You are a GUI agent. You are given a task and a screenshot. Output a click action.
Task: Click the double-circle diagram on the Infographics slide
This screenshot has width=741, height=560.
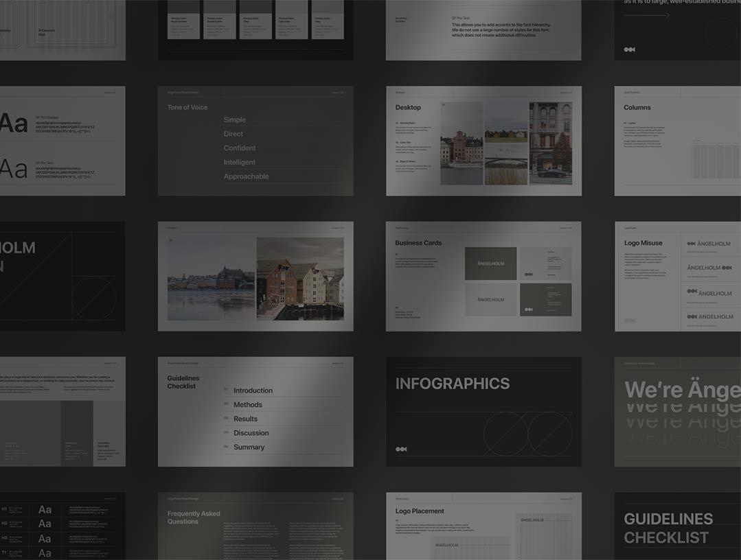tap(527, 434)
